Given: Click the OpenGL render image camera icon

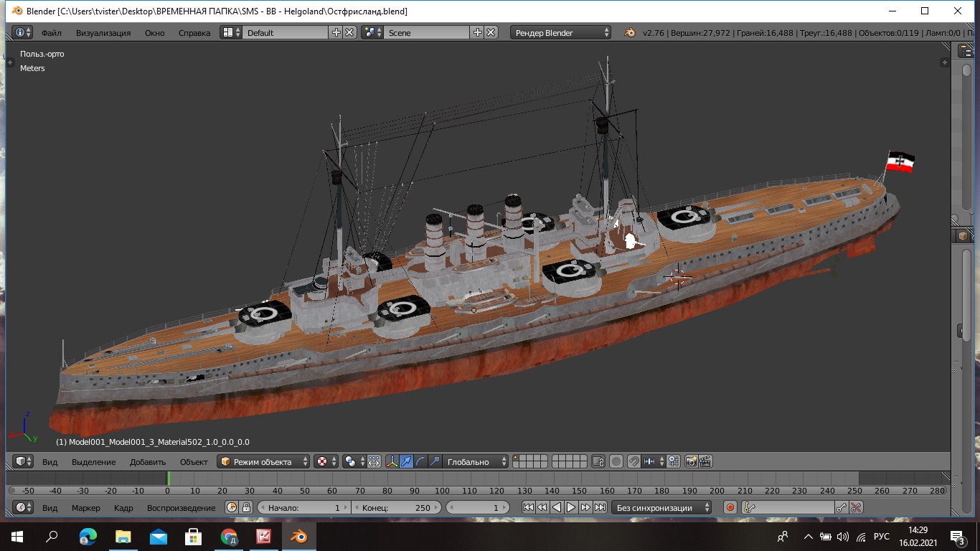Looking at the screenshot, I should click(x=692, y=461).
